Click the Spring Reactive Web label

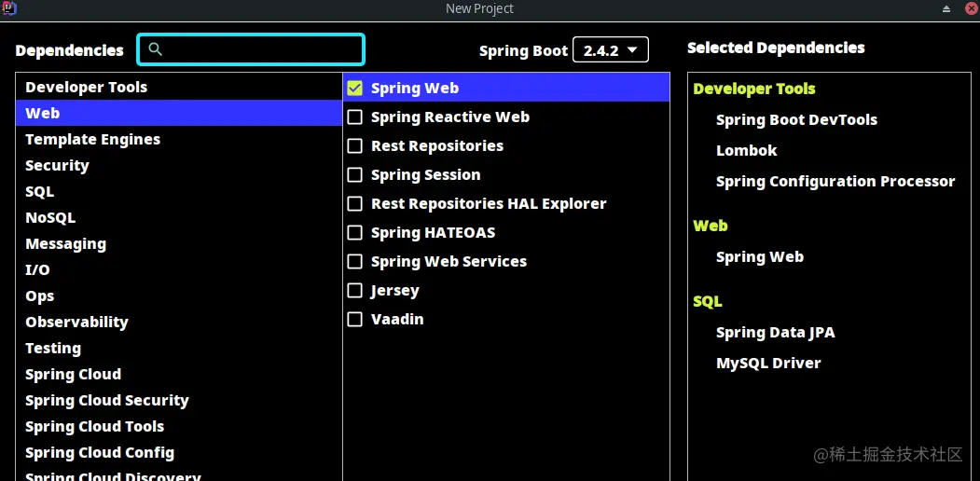(450, 117)
